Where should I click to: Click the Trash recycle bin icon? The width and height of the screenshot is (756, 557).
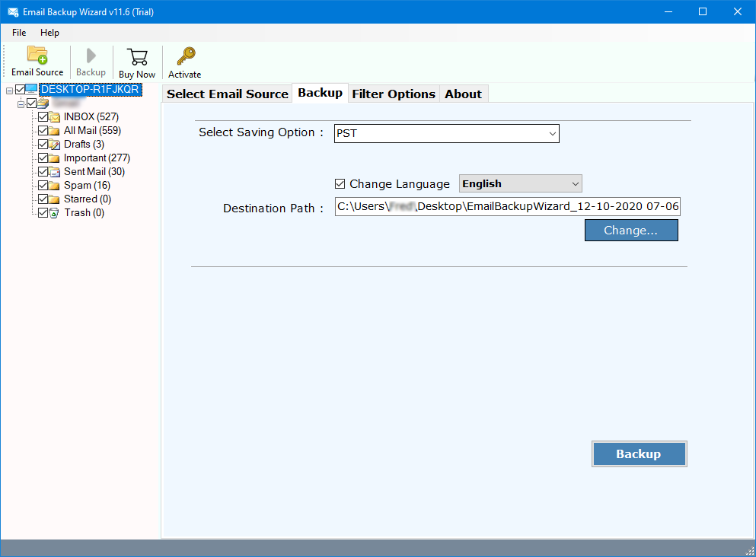[54, 213]
